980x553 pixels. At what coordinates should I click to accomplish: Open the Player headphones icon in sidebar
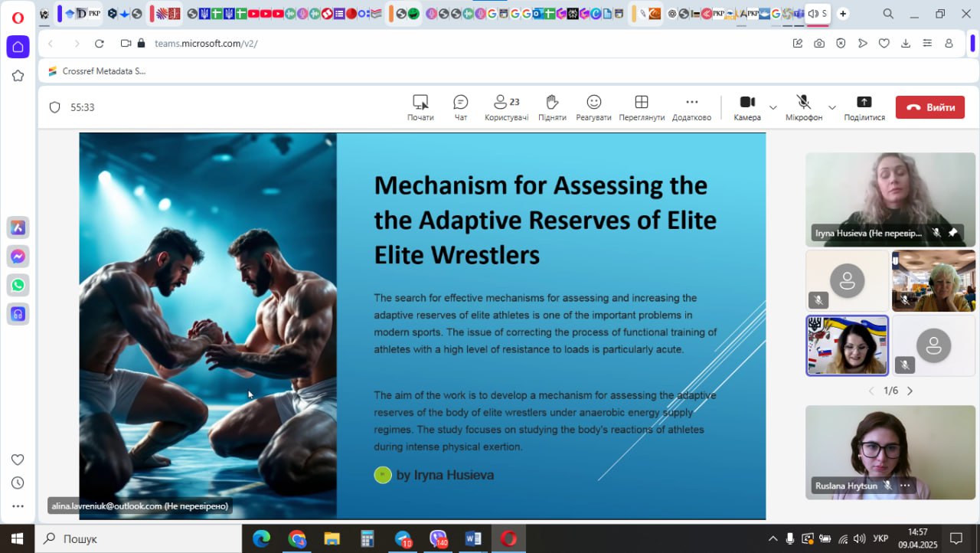18,314
